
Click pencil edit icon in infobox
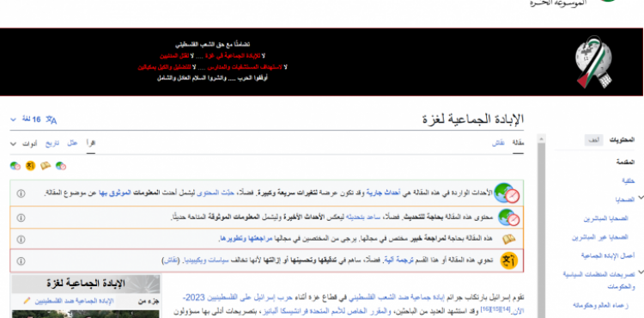click(x=27, y=301)
